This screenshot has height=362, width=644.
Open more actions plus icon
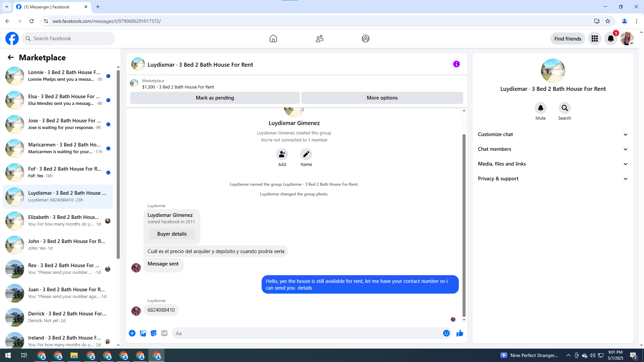(132, 333)
